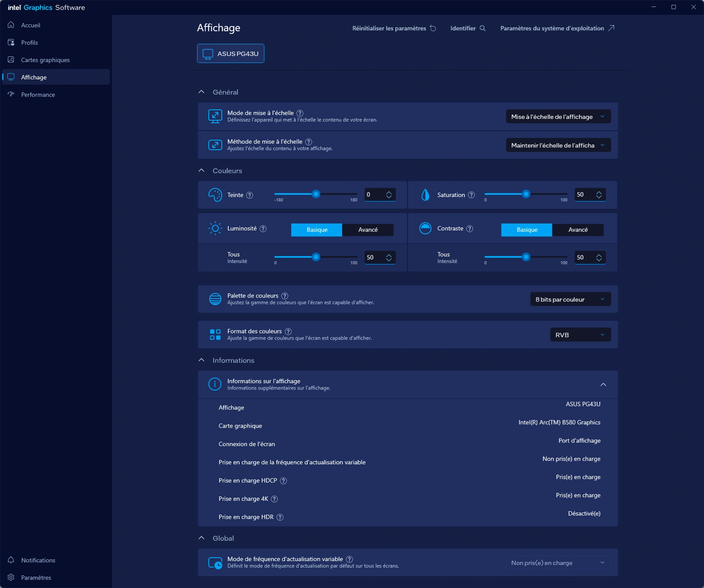This screenshot has width=704, height=588.
Task: Click the Saturation droplet icon
Action: [x=425, y=195]
